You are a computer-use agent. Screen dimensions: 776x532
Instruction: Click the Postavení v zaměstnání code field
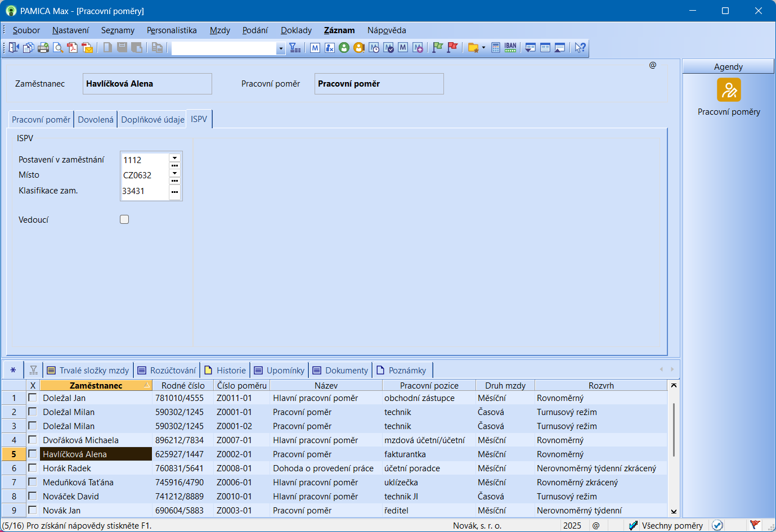coord(145,160)
